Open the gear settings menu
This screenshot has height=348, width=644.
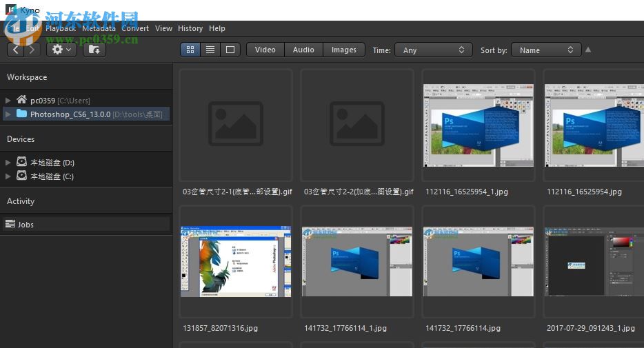coord(61,50)
